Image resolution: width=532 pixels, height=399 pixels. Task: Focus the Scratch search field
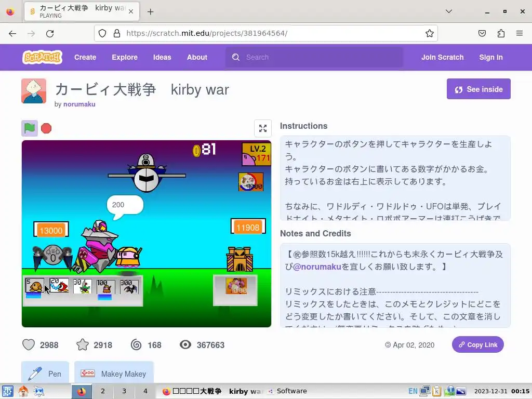coord(314,57)
